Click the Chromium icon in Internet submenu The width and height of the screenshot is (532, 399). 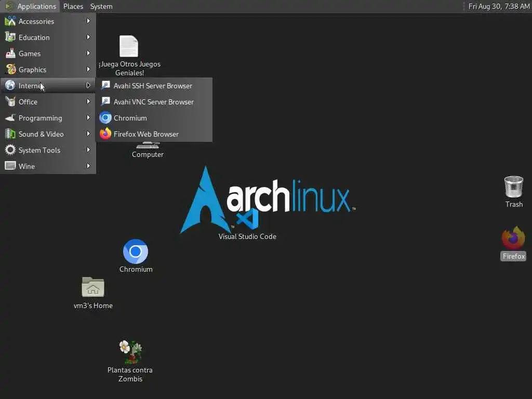[105, 118]
